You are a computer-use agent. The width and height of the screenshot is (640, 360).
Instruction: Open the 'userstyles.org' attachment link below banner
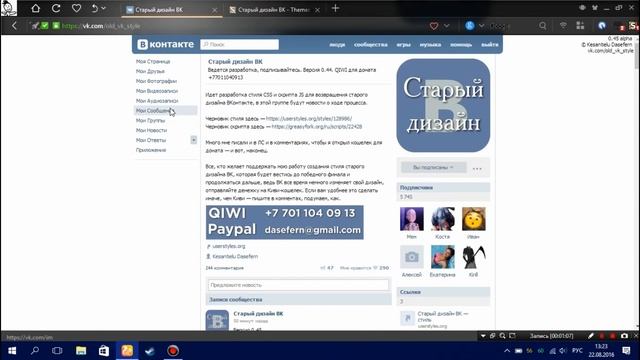(x=229, y=246)
